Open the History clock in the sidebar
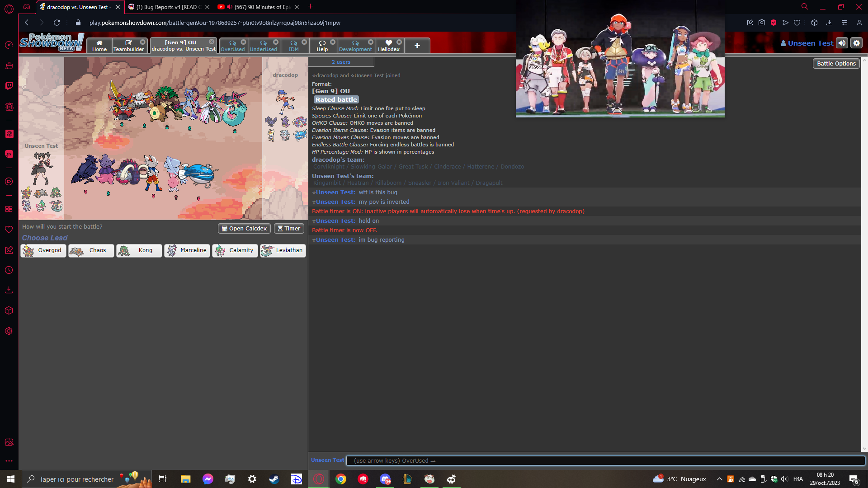The image size is (868, 488). point(9,270)
